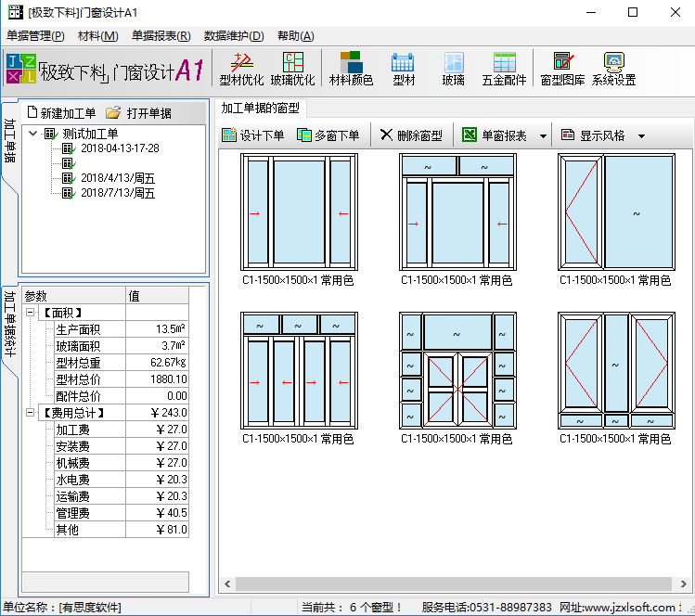
Task: Select the casement-plus-fixed window thumbnail
Action: coord(616,212)
